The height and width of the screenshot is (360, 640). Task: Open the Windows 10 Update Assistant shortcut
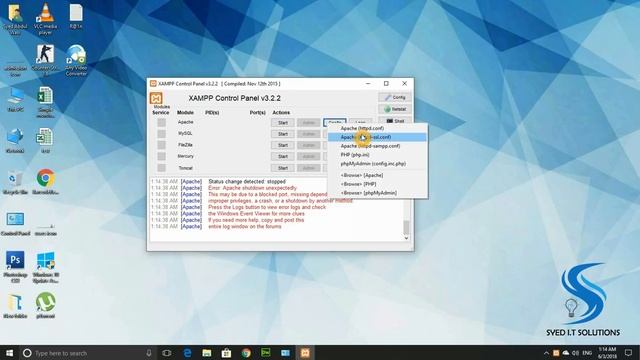click(x=45, y=267)
